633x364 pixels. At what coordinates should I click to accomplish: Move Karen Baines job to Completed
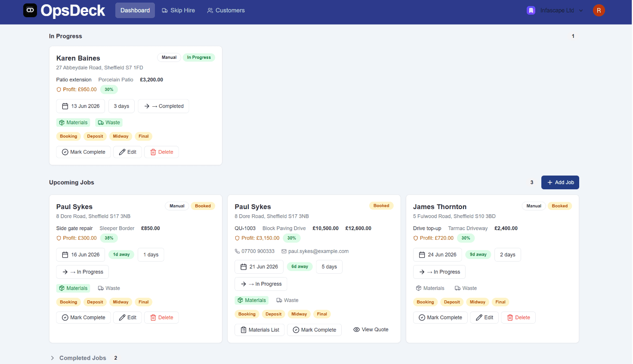(164, 106)
